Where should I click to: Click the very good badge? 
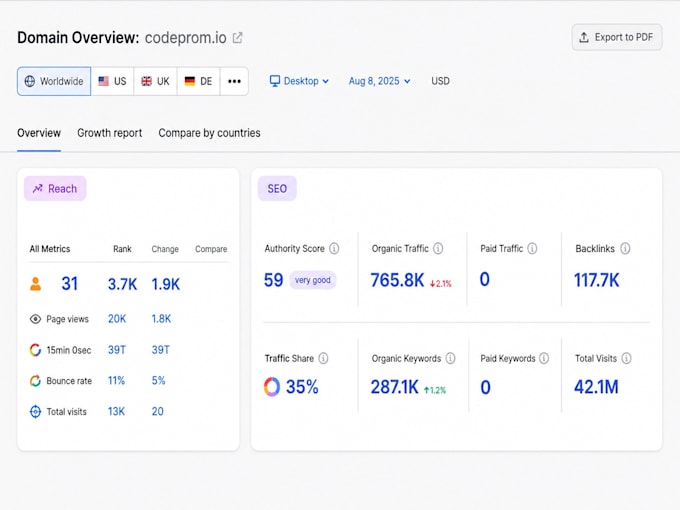(x=313, y=280)
